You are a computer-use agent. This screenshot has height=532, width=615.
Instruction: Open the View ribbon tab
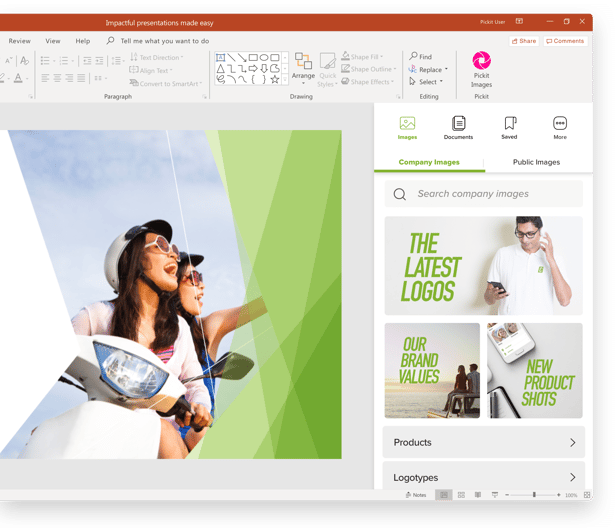53,41
